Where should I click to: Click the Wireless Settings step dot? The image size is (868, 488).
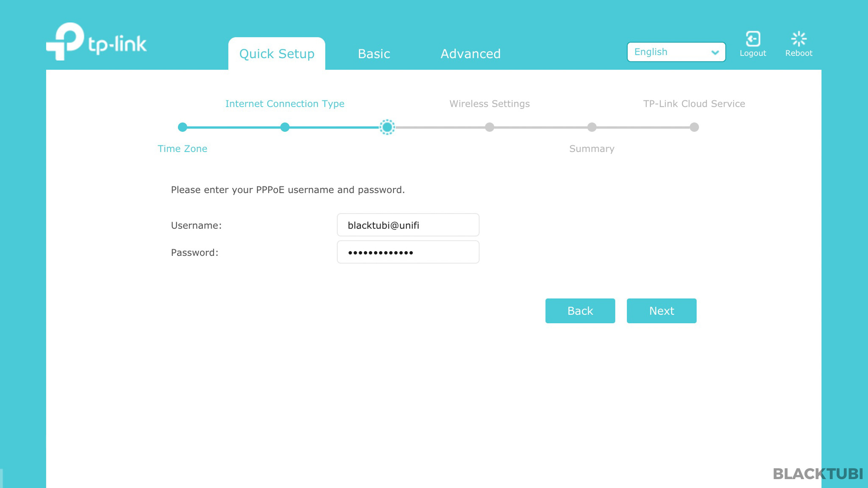click(490, 127)
